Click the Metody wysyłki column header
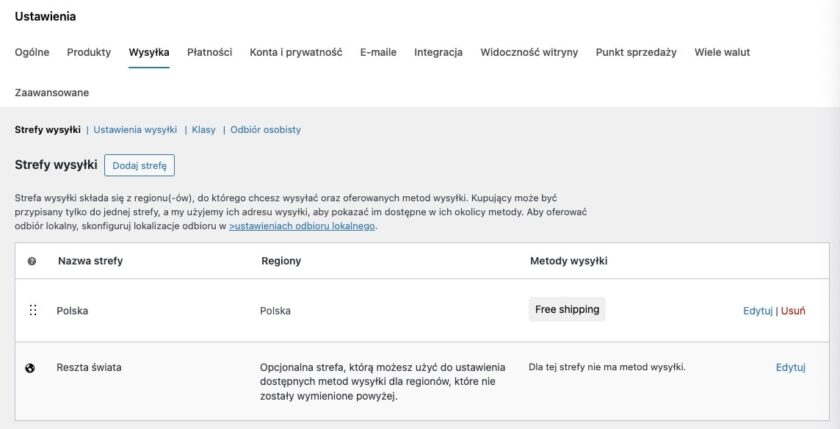 [x=568, y=261]
